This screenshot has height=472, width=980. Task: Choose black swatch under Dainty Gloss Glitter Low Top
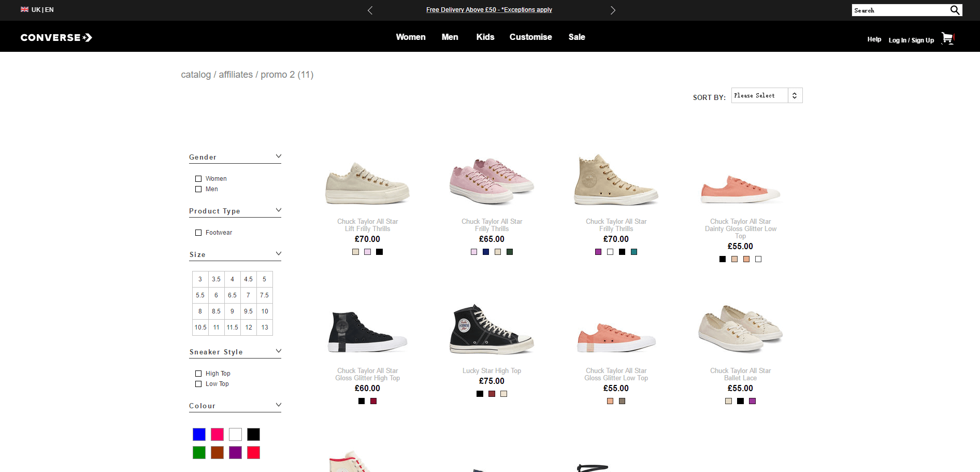[x=723, y=259]
